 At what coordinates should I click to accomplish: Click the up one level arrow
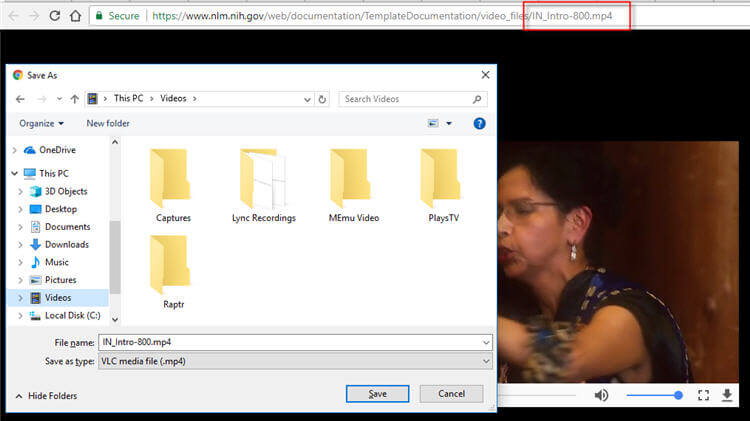tap(75, 99)
